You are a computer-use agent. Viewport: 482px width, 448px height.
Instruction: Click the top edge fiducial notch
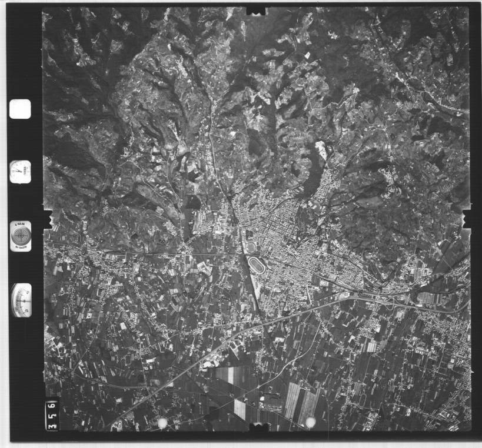[255, 11]
